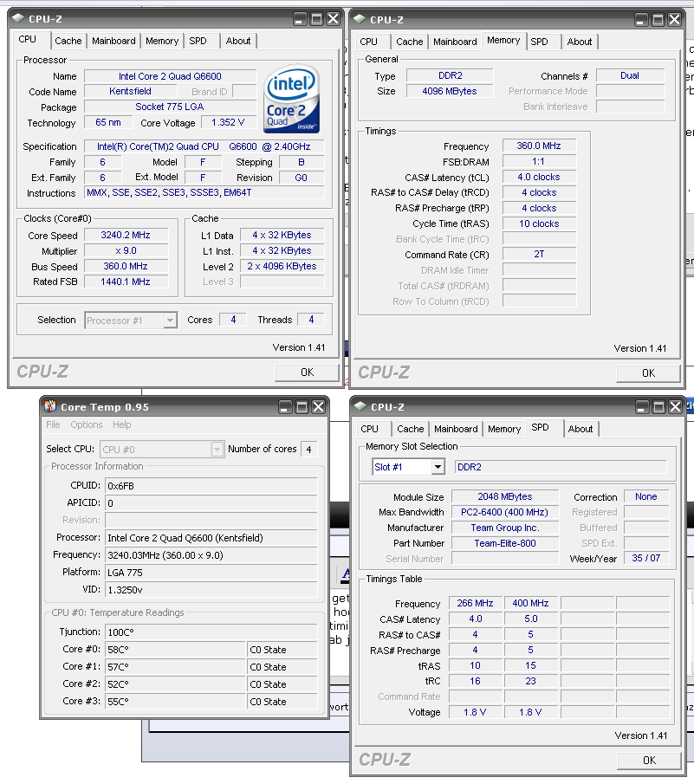Click the Instructions field MMX, SSE list

pyautogui.click(x=204, y=192)
